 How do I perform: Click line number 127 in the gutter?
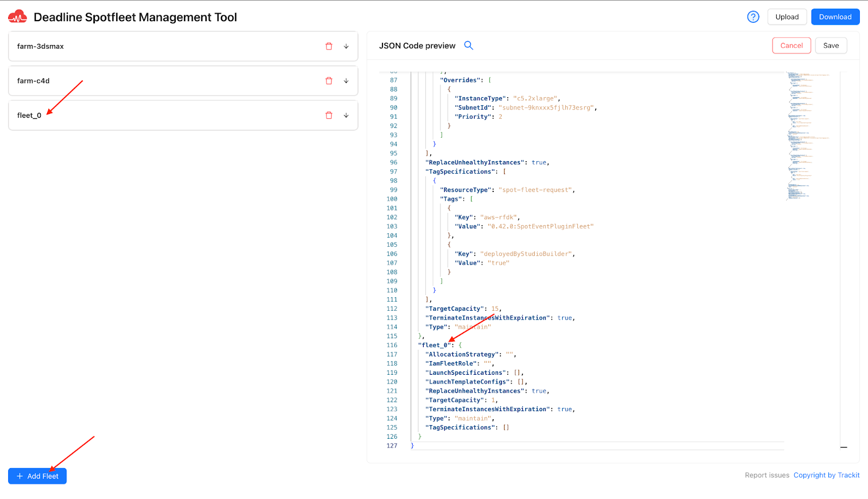coord(392,446)
